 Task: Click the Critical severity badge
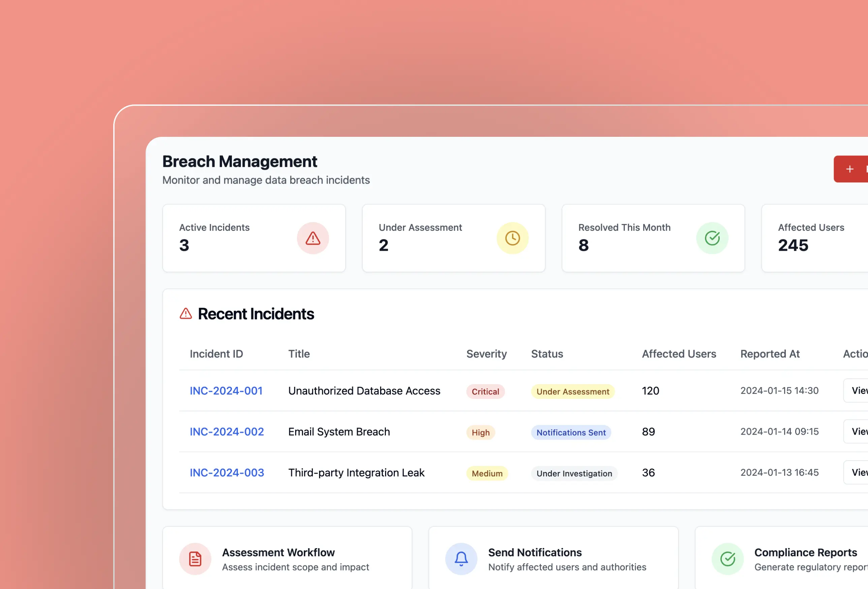pos(485,392)
